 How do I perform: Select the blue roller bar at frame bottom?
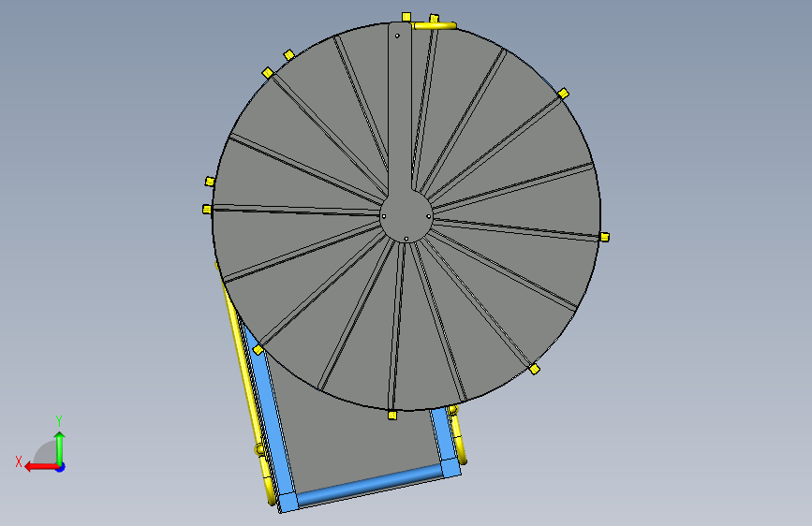tap(369, 484)
